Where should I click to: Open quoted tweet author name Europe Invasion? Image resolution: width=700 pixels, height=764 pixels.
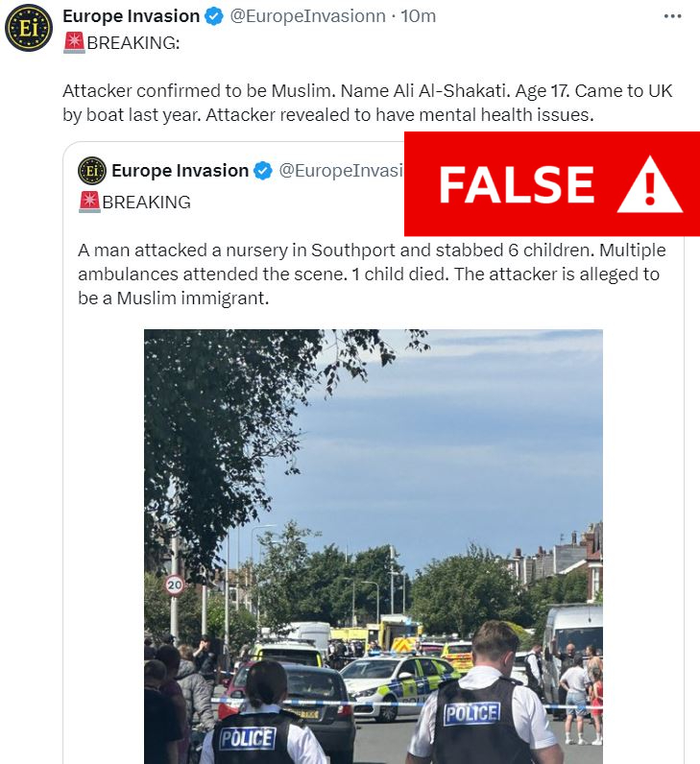point(180,171)
